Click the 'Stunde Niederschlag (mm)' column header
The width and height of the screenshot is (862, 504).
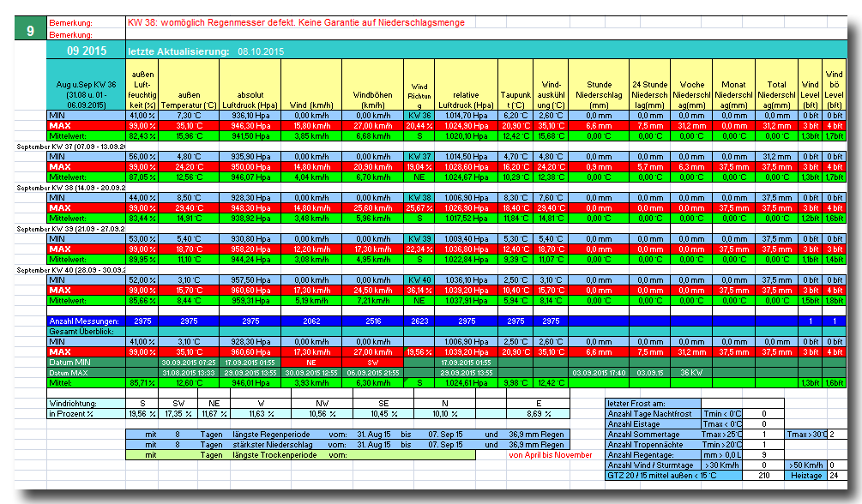coord(599,85)
